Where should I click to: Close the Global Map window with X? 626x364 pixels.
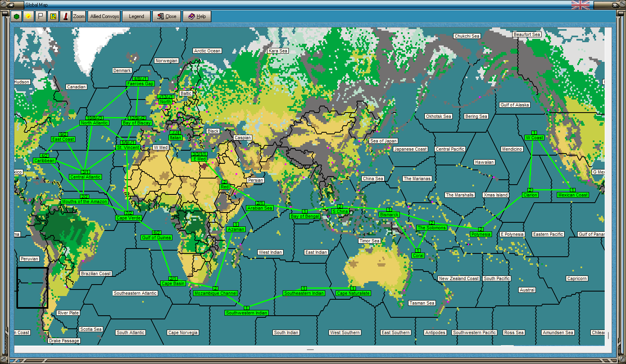click(x=615, y=5)
